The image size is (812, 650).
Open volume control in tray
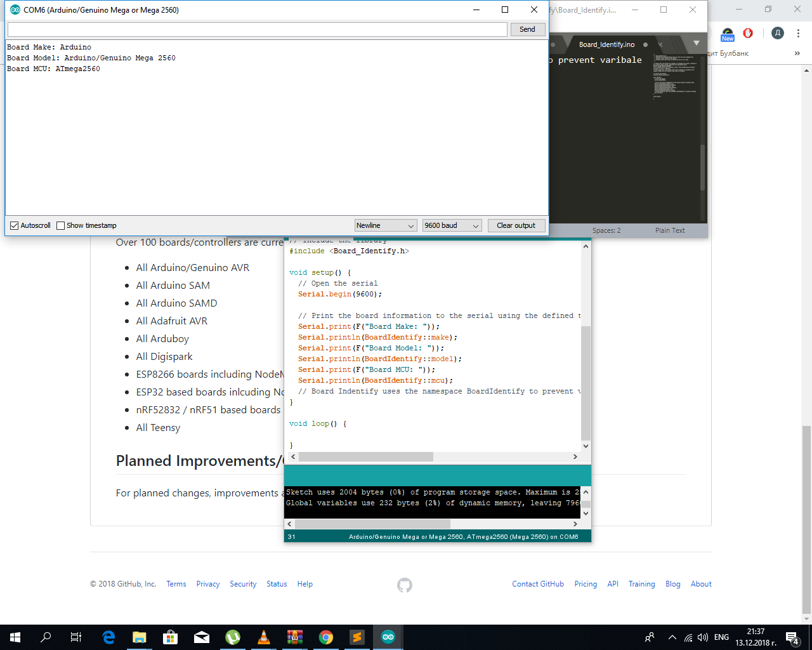pos(703,637)
